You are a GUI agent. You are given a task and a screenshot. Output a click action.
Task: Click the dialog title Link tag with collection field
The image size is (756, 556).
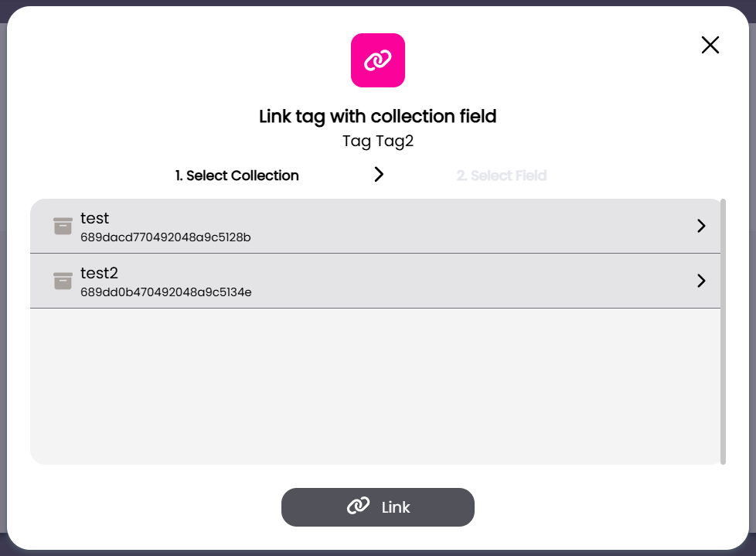[x=377, y=117]
